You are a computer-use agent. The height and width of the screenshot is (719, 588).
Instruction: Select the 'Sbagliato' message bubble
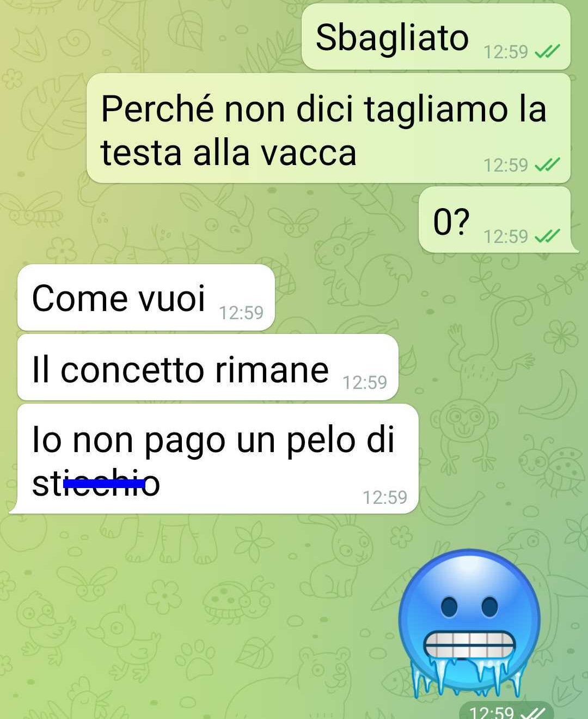(x=436, y=37)
